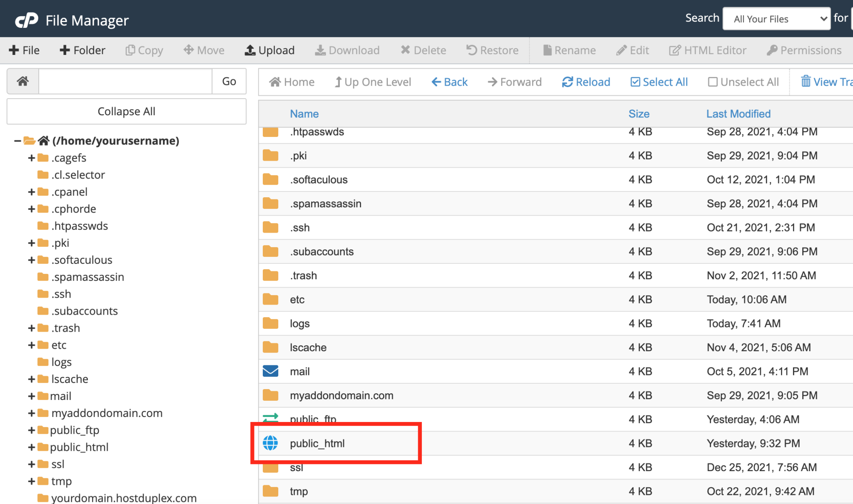Click the globe icon next to public_html

(x=270, y=443)
